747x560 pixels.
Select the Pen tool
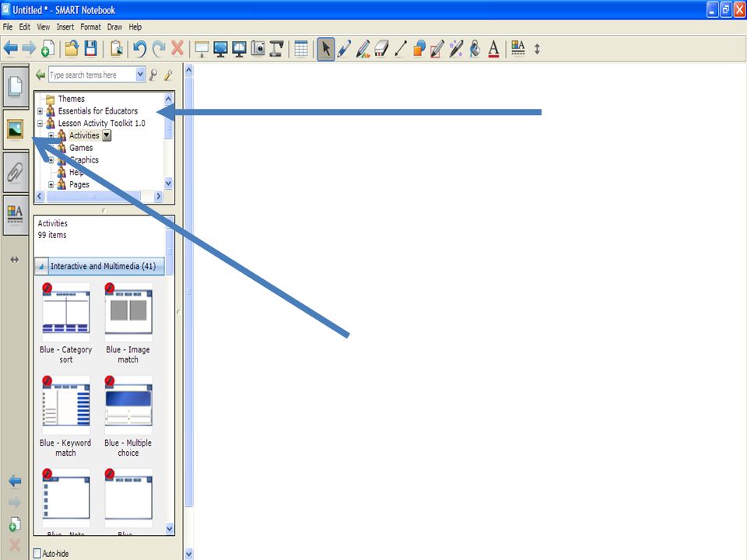click(x=344, y=48)
